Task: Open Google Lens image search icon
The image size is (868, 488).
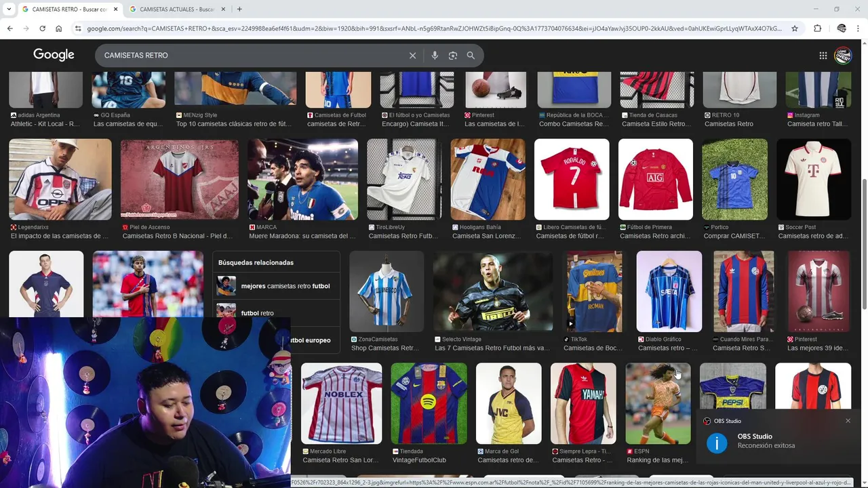Action: [453, 56]
